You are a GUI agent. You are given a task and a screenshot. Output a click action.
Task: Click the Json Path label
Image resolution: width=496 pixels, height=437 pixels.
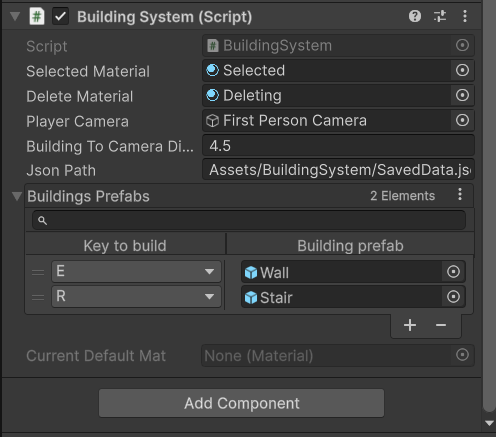tap(61, 170)
